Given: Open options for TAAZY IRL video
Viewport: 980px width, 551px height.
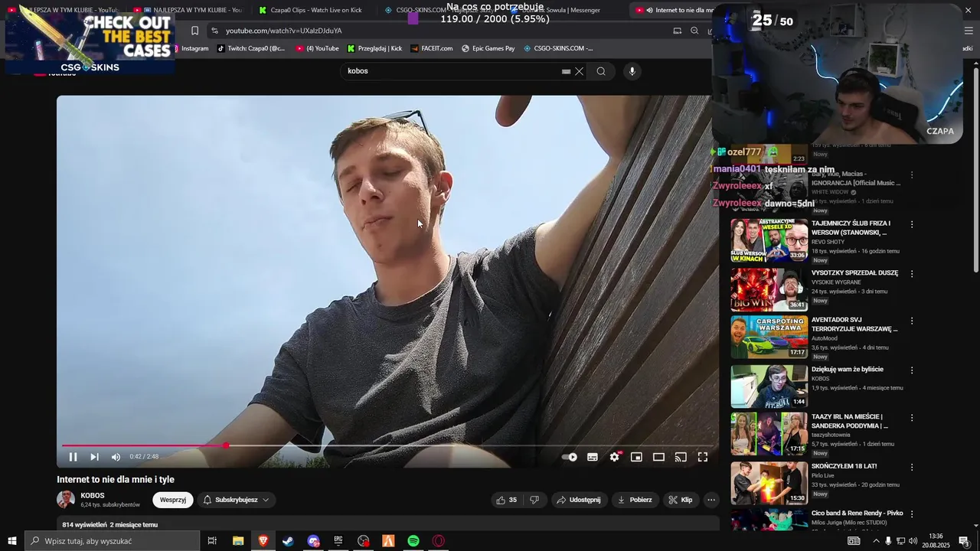Looking at the screenshot, I should coord(912,418).
